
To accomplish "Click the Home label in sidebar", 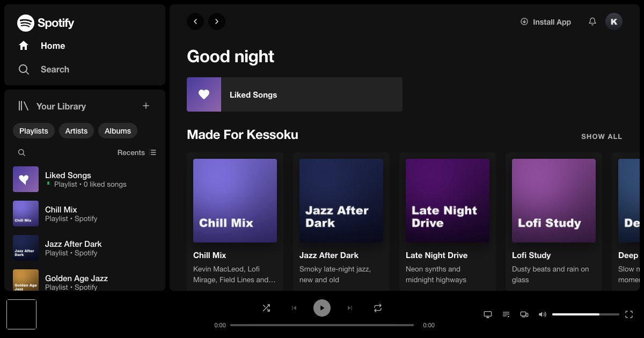I will click(x=53, y=46).
